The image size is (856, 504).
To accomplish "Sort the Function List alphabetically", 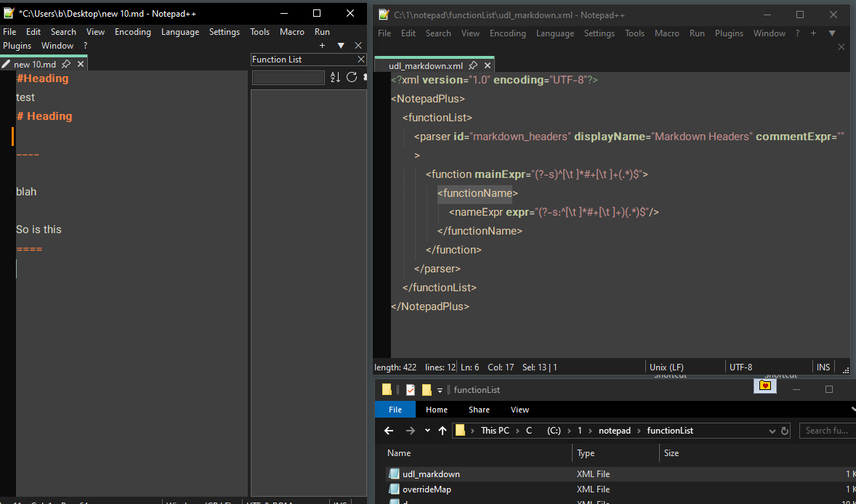I will coord(335,78).
